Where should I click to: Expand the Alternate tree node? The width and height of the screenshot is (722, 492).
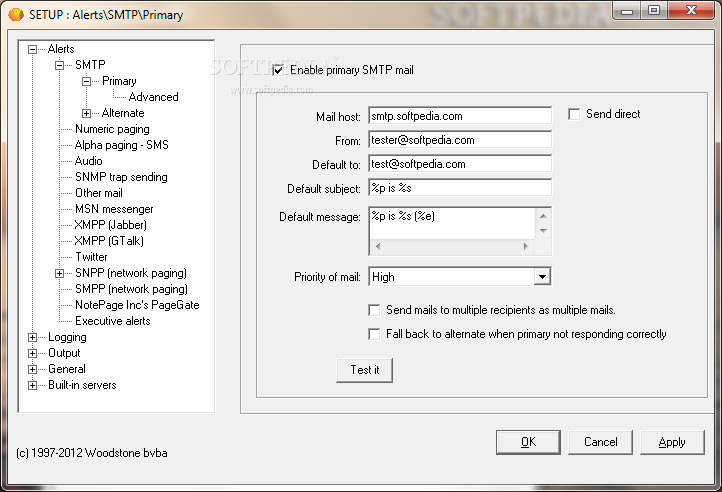[x=87, y=113]
